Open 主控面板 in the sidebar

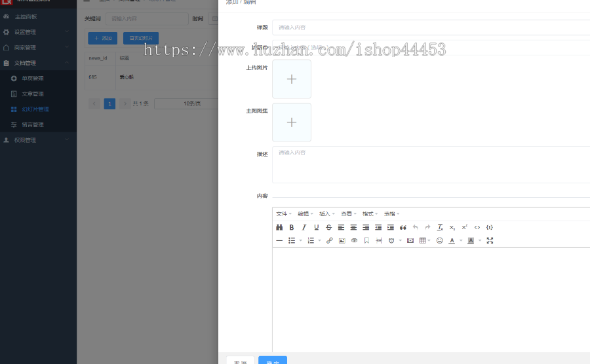[38, 16]
